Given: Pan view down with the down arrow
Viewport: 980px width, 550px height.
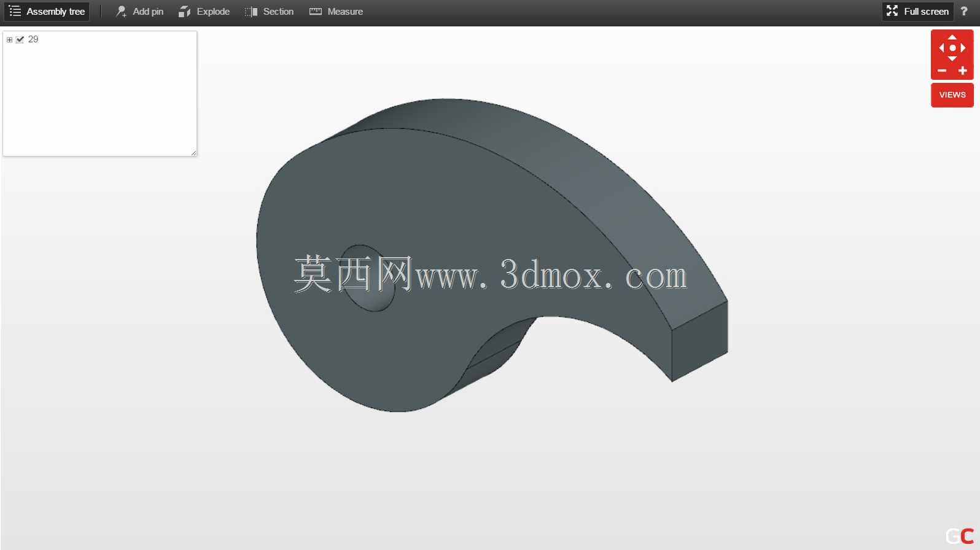Looking at the screenshot, I should 952,59.
